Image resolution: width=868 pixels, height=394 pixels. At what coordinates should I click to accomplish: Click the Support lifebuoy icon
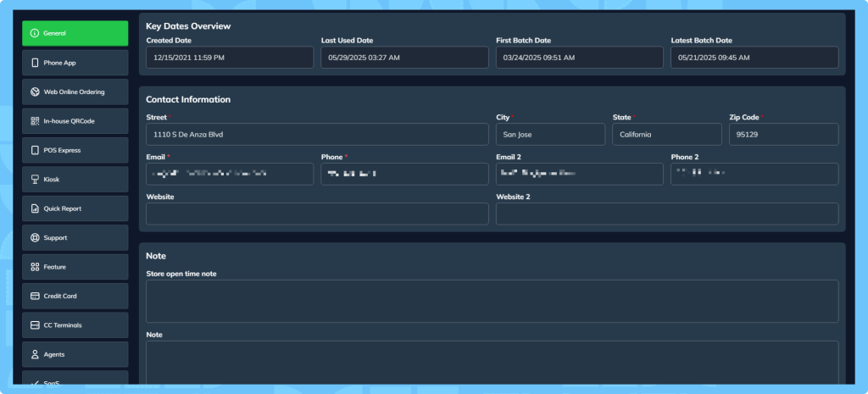point(35,238)
